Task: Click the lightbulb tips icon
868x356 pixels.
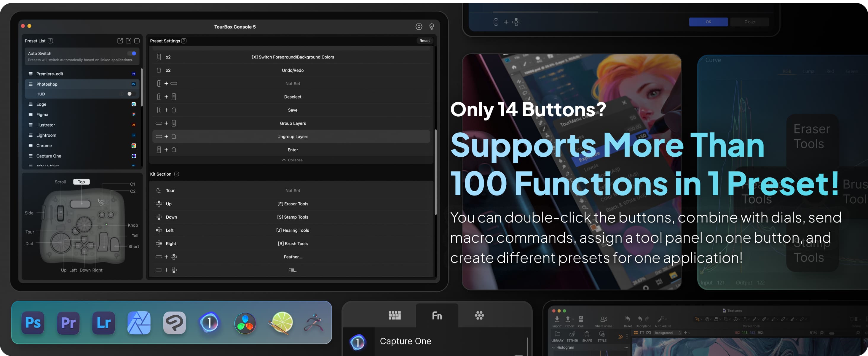Action: pyautogui.click(x=431, y=27)
